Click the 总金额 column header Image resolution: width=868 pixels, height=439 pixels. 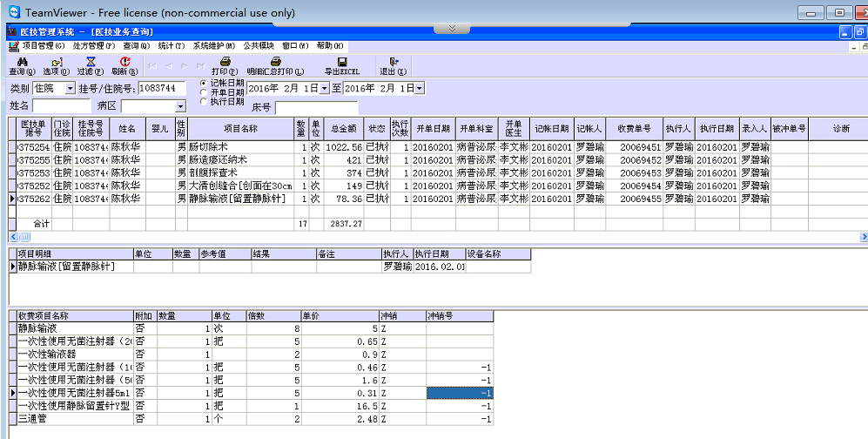pos(343,128)
